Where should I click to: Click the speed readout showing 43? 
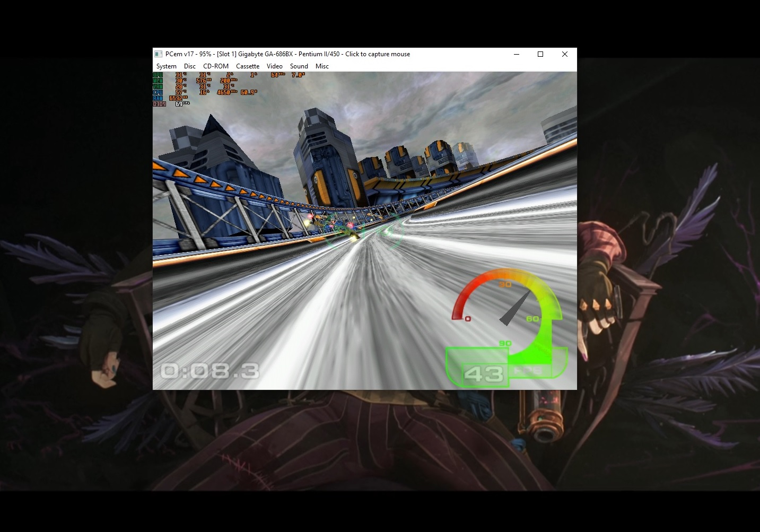(x=483, y=374)
